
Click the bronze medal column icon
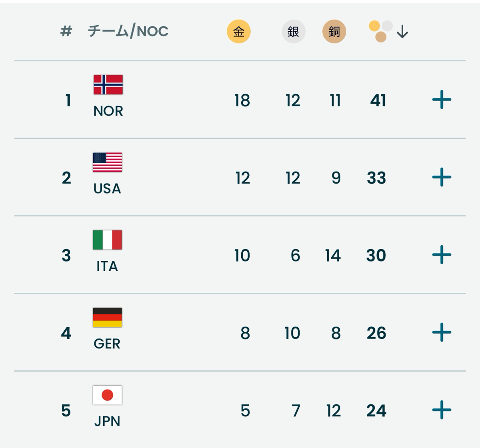[334, 32]
